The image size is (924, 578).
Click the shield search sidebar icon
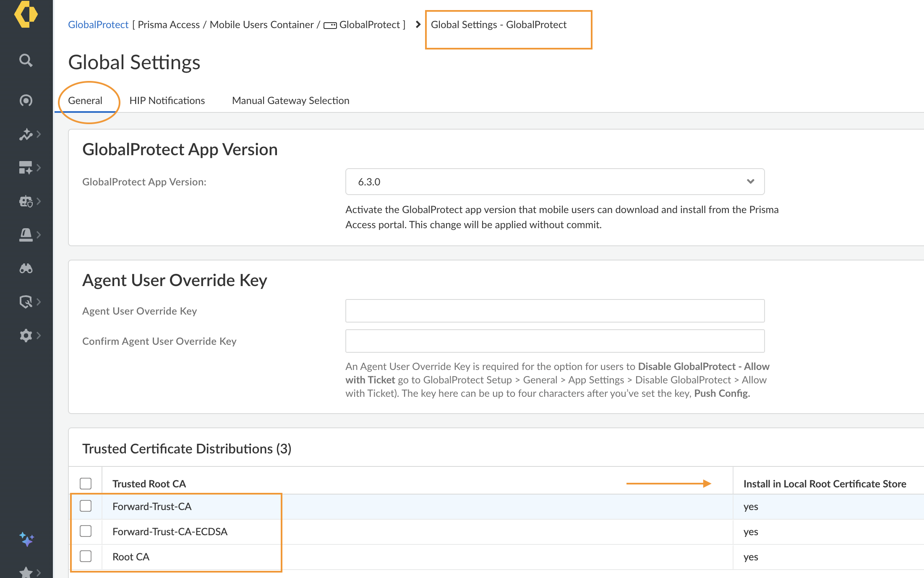tap(26, 302)
